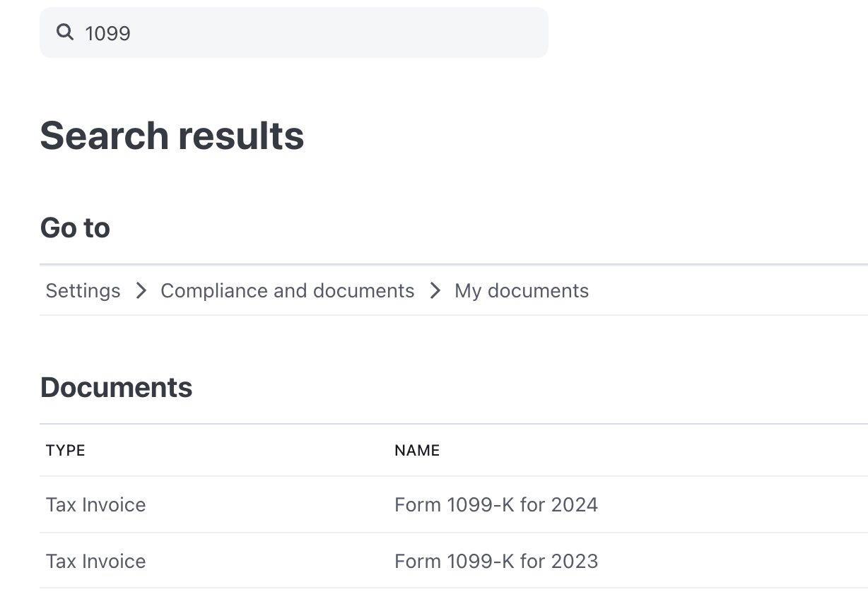Viewport: 868px width, 616px height.
Task: Click empty right side of search bar
Action: (459, 32)
